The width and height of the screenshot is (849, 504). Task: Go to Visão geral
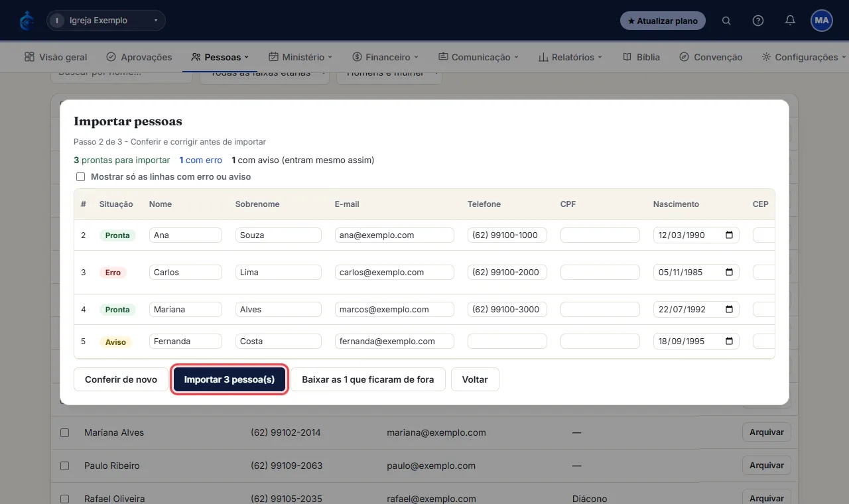(56, 57)
